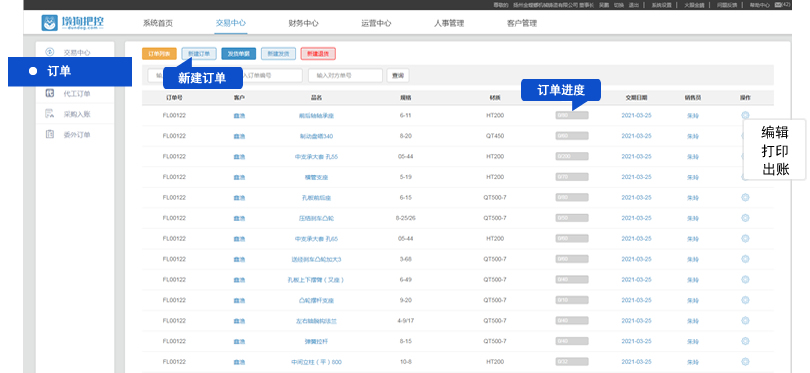Click the gear icon in the 6-49 row
This screenshot has width=810, height=373.
click(x=745, y=279)
